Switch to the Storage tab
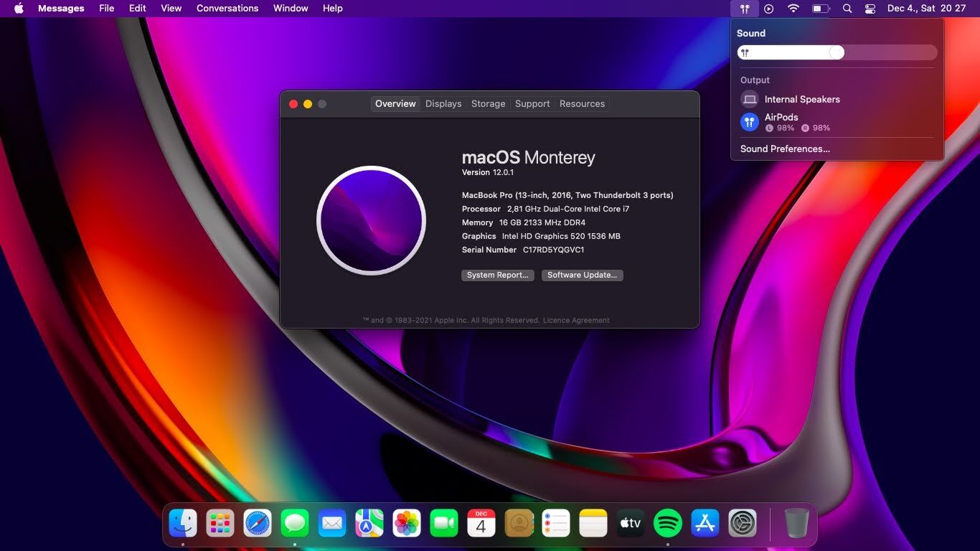The height and width of the screenshot is (551, 980). [489, 103]
